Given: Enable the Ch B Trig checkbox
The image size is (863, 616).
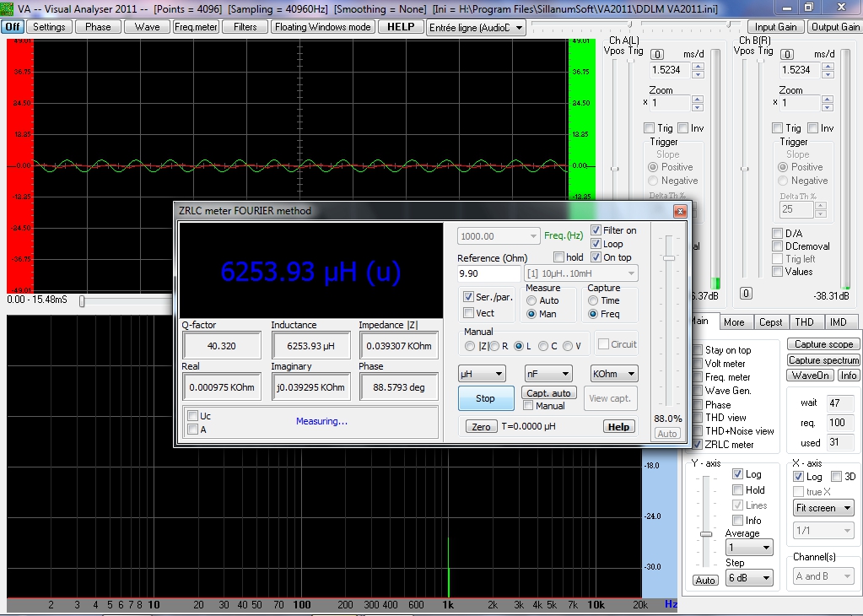Looking at the screenshot, I should [x=778, y=128].
